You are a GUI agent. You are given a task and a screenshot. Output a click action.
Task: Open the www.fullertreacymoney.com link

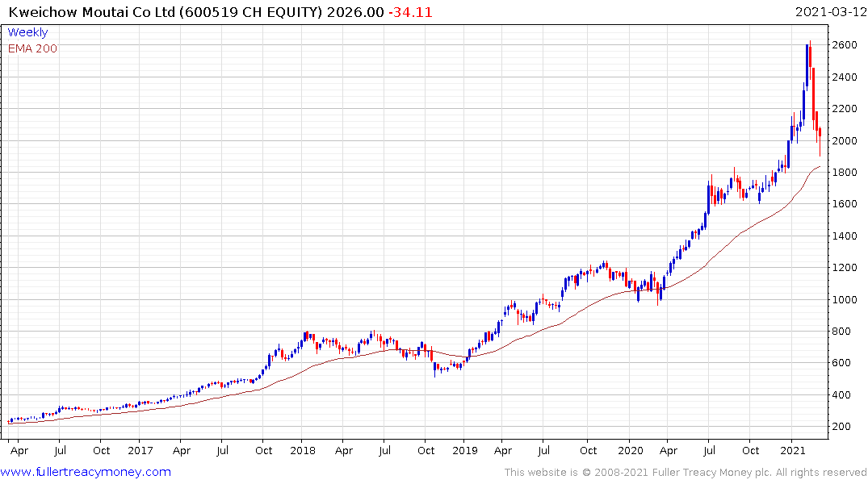coord(86,472)
